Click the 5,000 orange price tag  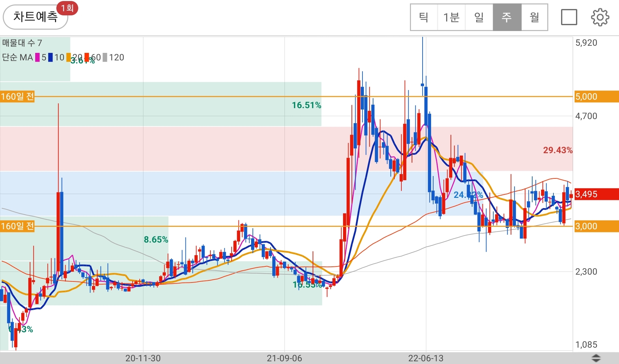point(596,97)
